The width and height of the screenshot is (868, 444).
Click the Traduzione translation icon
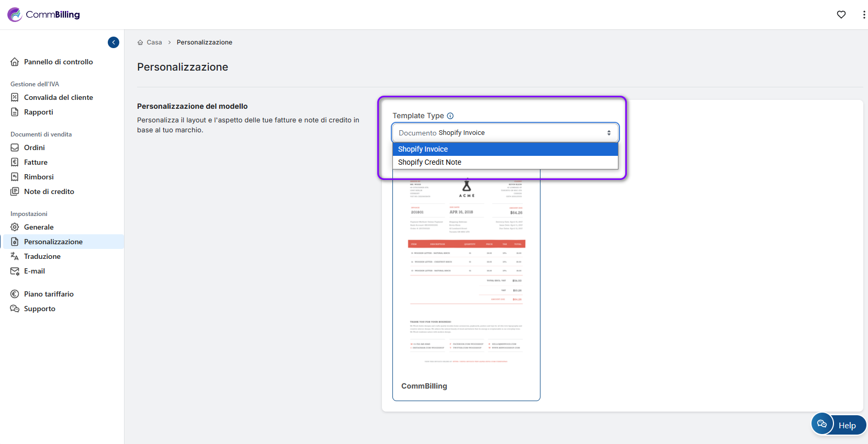pyautogui.click(x=15, y=256)
